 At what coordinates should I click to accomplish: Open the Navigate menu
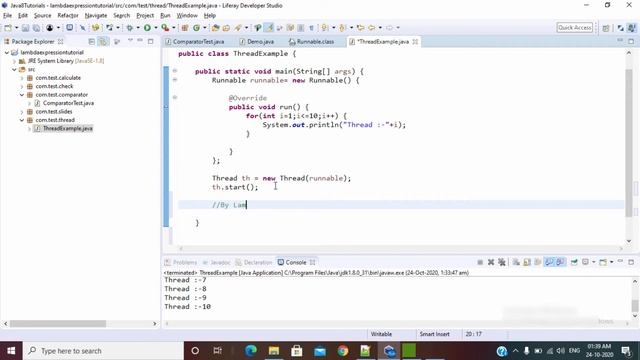tap(96, 16)
